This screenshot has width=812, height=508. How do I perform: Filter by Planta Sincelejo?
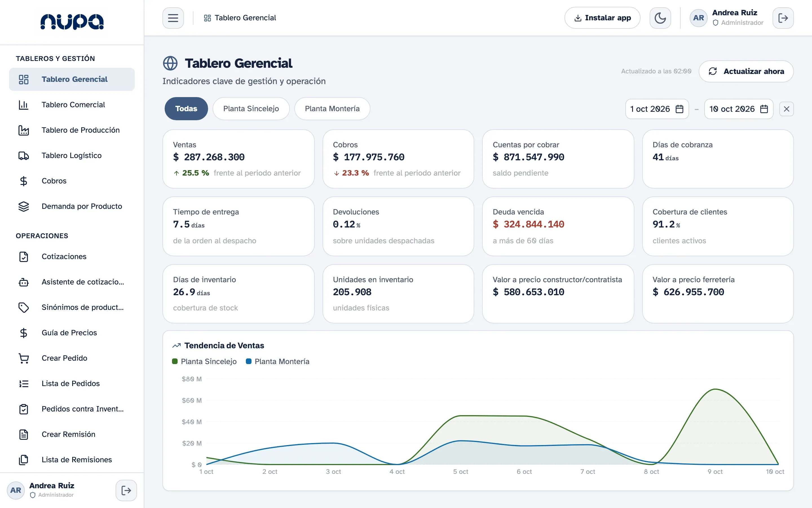click(x=251, y=109)
